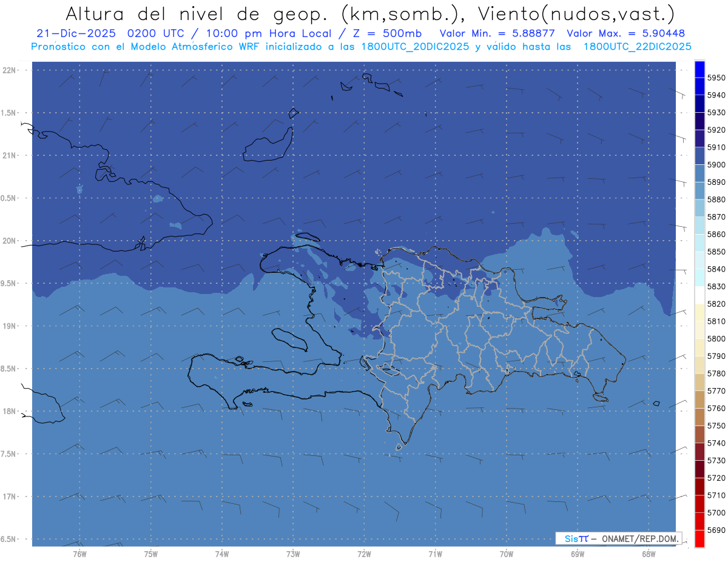This screenshot has width=728, height=562.
Task: Click the '22N' latitude label
Action: (x=10, y=70)
